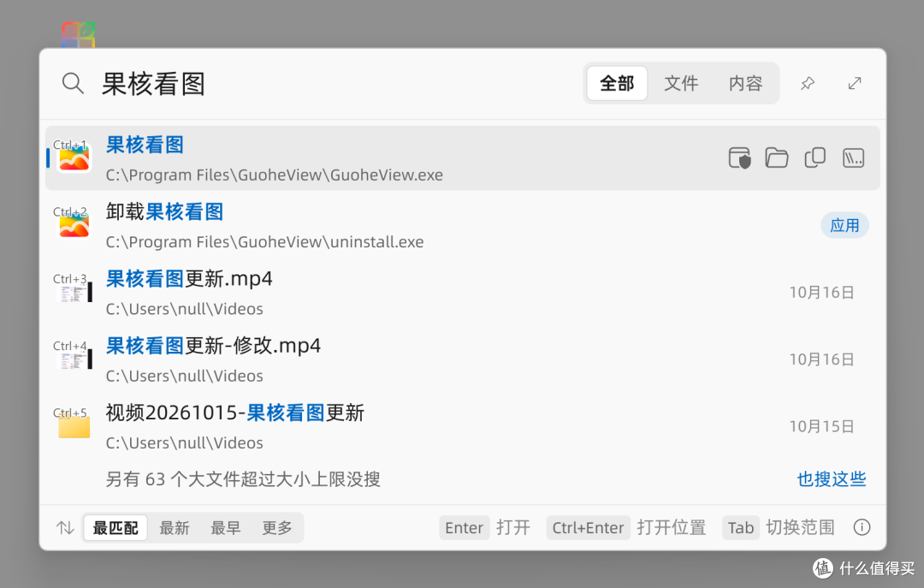
Task: Click the 也搜这些 link
Action: click(x=832, y=479)
